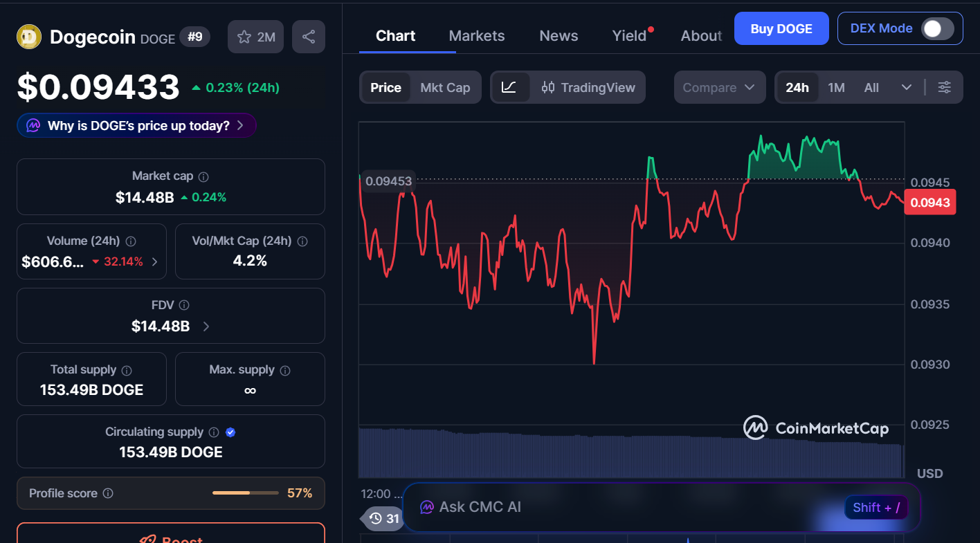Toggle the DEX Mode switch

pos(937,28)
